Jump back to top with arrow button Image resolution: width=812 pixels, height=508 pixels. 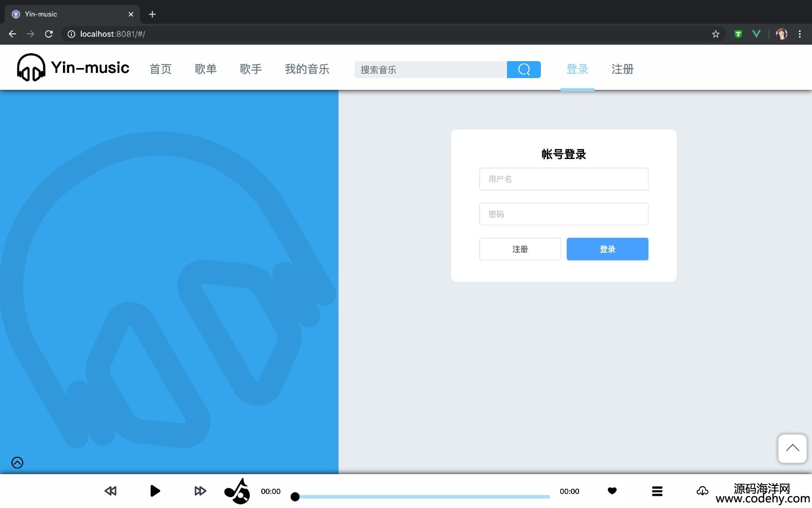pyautogui.click(x=792, y=448)
